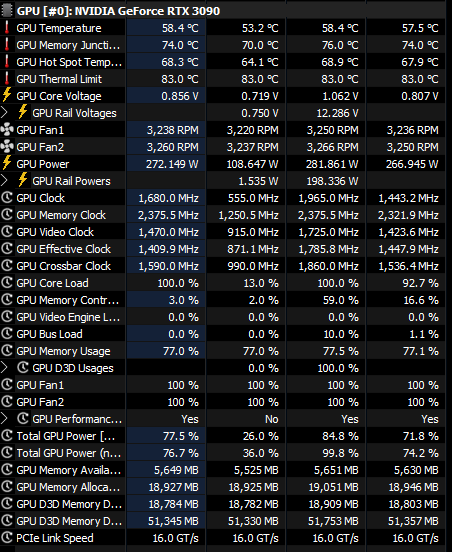Image resolution: width=452 pixels, height=552 pixels.
Task: Click the fan icon beside GPU Fan2 RPM row
Action: tap(7, 146)
